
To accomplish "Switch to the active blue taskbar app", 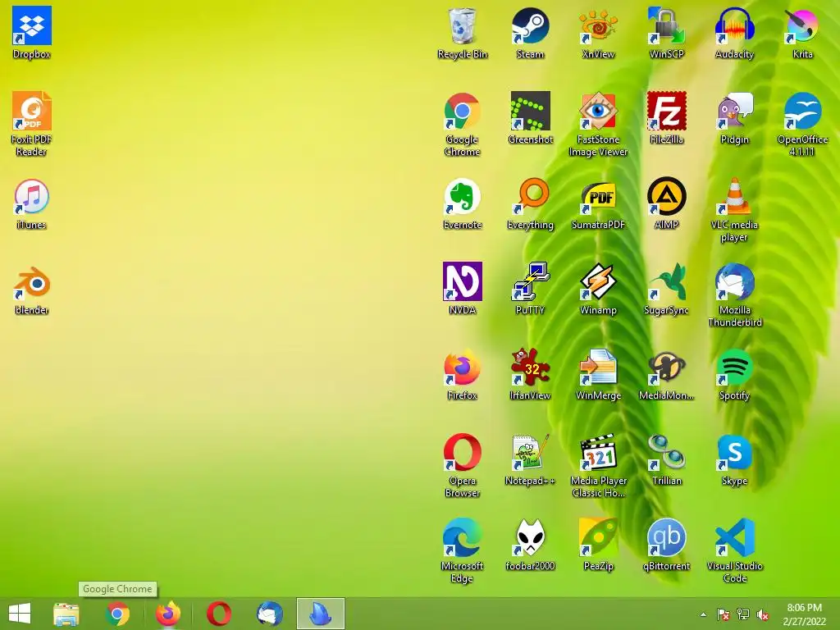I will [321, 614].
